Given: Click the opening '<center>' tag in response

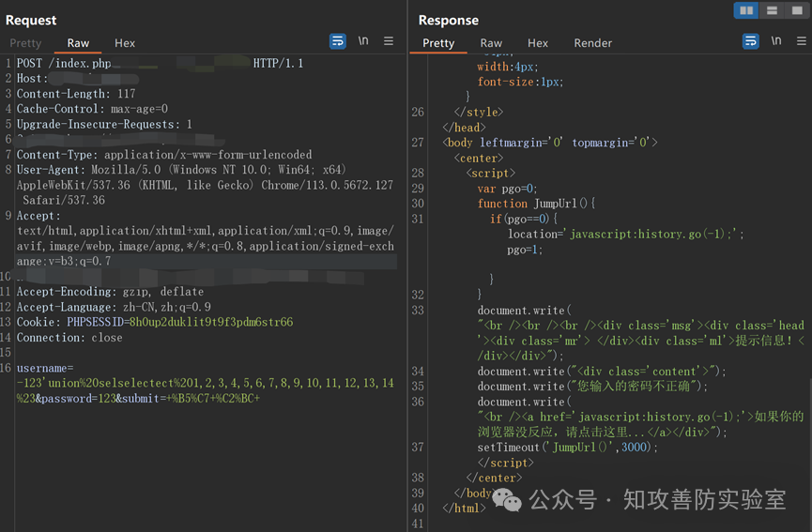Looking at the screenshot, I should click(x=479, y=159).
